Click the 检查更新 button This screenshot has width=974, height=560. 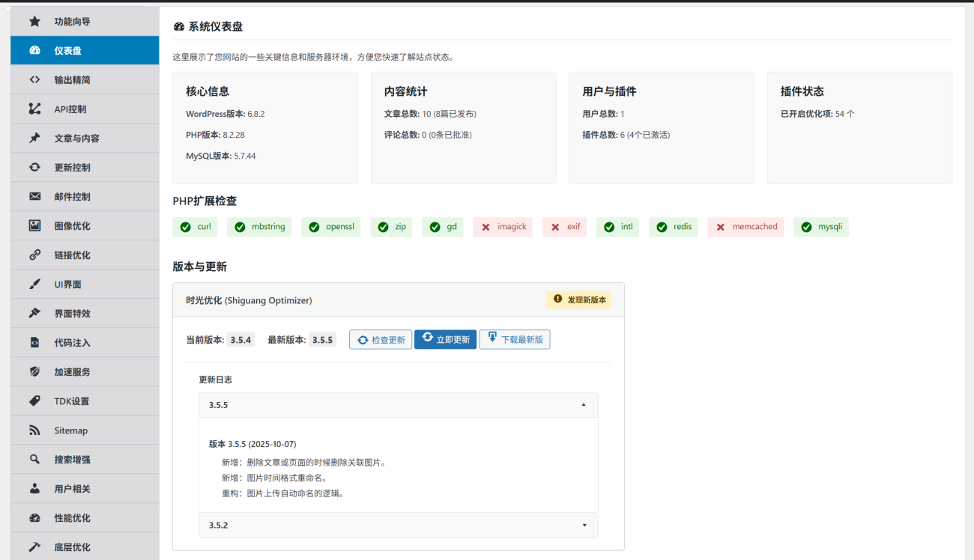point(380,339)
